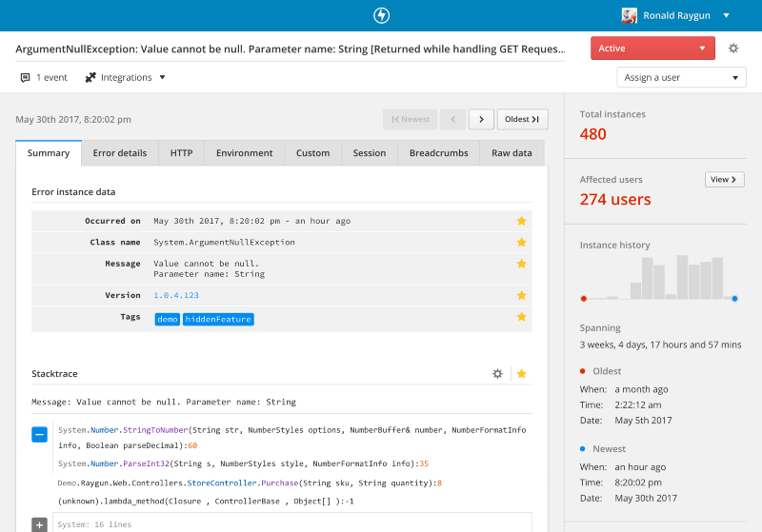The height and width of the screenshot is (532, 762).
Task: Click the May 30th 2017, 8:20:02 pm timestamp header
Action: 73,119
